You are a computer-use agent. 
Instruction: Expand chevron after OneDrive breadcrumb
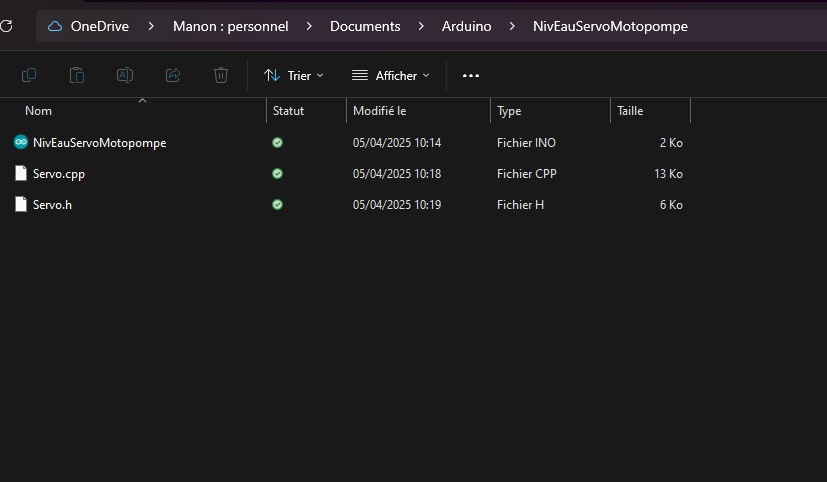pyautogui.click(x=152, y=26)
